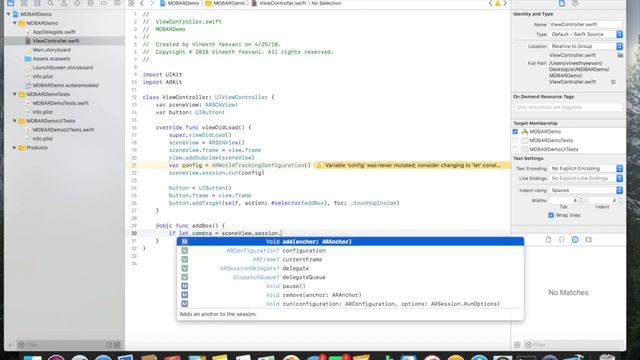Open the Breakpoint navigator icon
The image size is (640, 360).
click(104, 3)
